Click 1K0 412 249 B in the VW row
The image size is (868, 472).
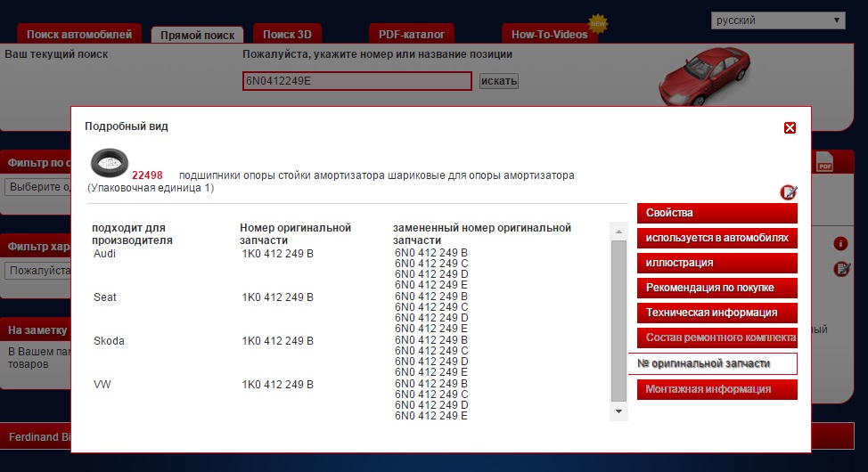click(277, 384)
